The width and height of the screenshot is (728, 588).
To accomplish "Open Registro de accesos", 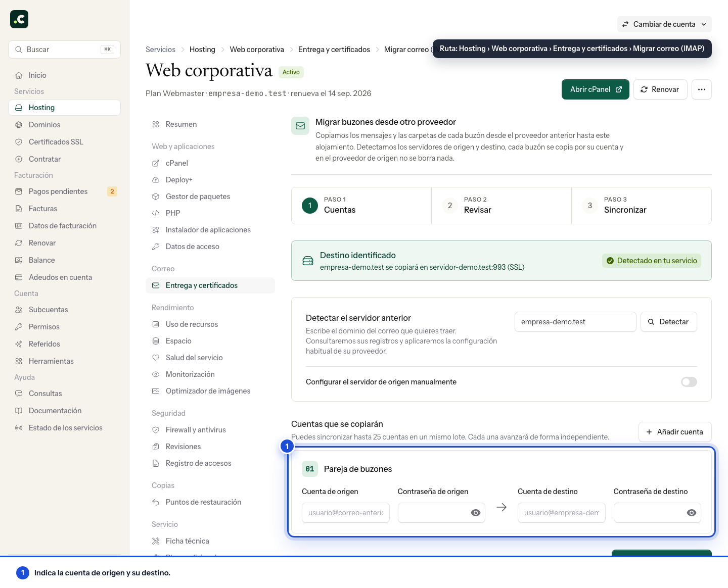I will (x=210, y=463).
